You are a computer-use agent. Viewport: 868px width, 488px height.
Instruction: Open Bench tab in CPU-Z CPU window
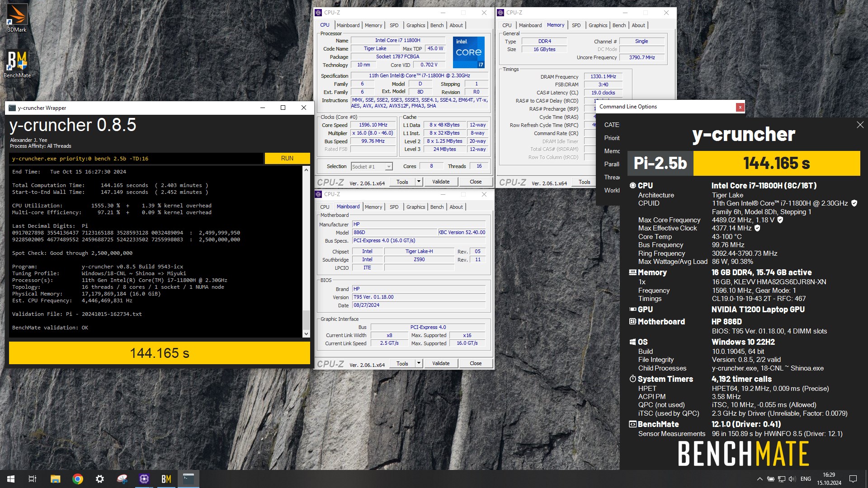pos(437,25)
